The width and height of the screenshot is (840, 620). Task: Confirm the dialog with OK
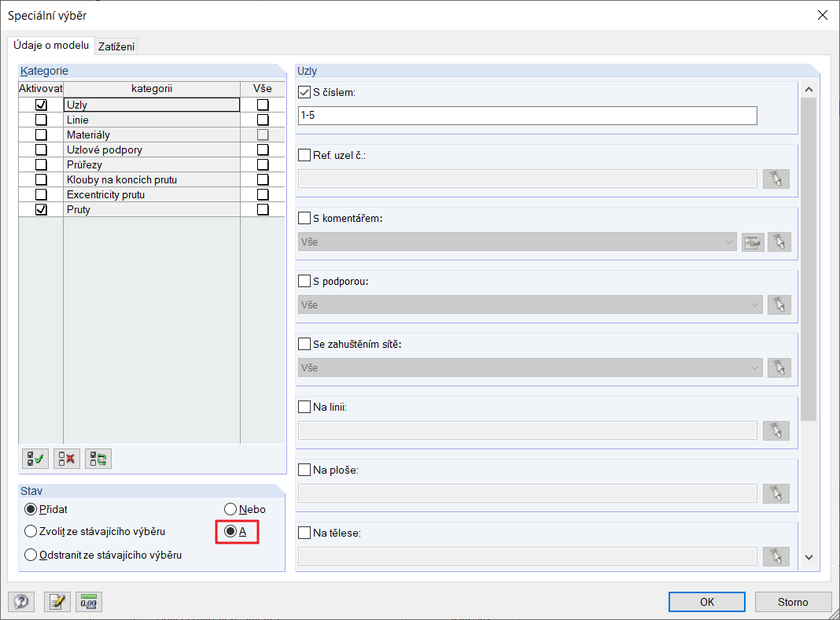(x=707, y=602)
